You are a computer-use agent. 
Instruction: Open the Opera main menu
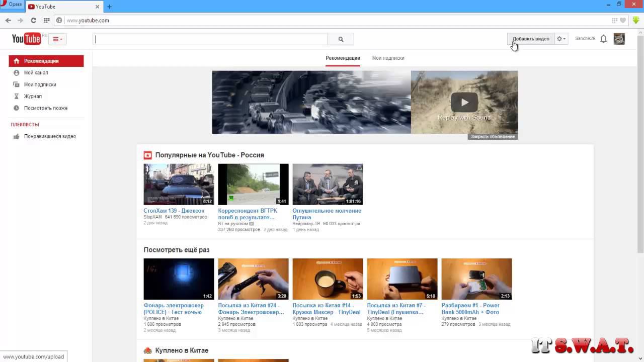point(12,5)
